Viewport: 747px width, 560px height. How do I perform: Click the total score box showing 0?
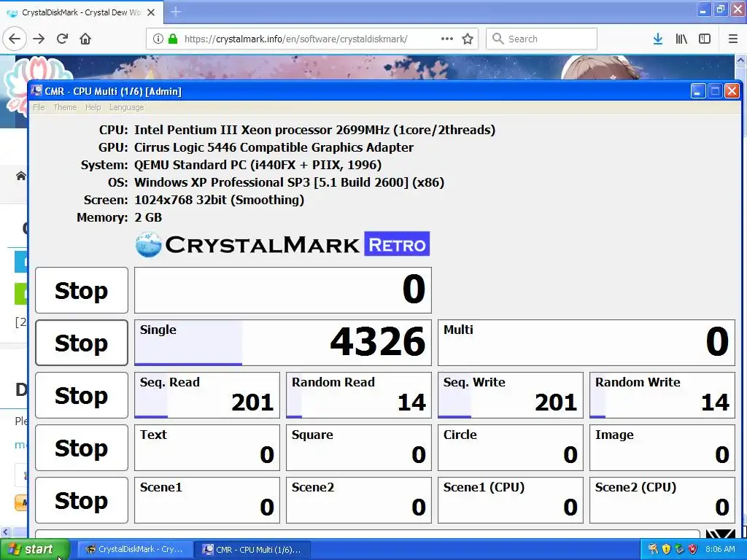tap(283, 290)
